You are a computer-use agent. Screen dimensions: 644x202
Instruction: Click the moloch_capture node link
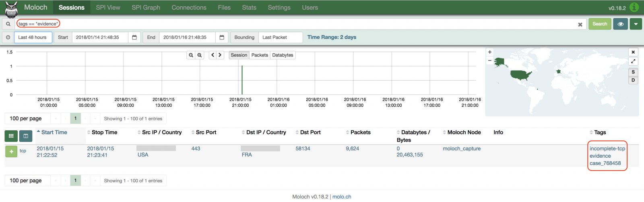pos(462,148)
